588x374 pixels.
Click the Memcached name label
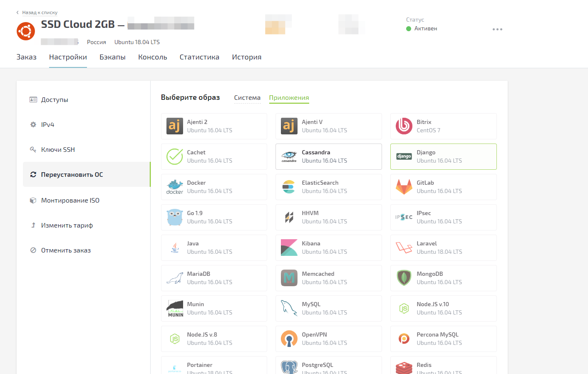point(318,274)
